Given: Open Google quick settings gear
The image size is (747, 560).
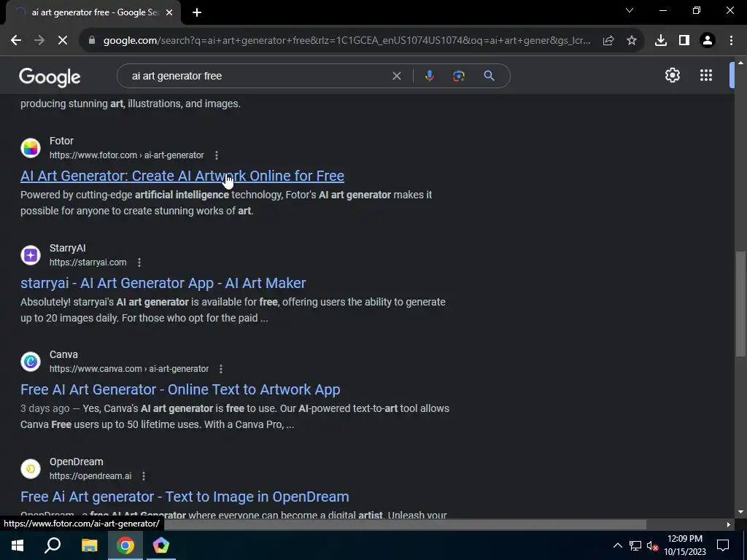Looking at the screenshot, I should [672, 75].
